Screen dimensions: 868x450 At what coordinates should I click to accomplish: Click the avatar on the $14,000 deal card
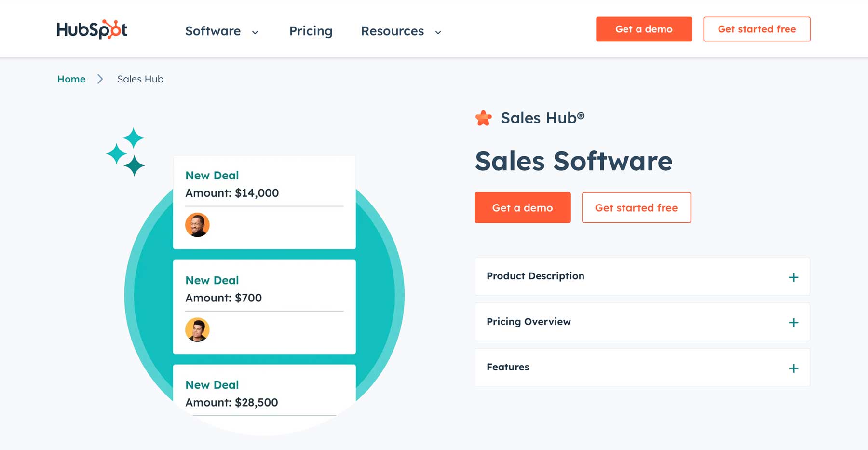197,225
